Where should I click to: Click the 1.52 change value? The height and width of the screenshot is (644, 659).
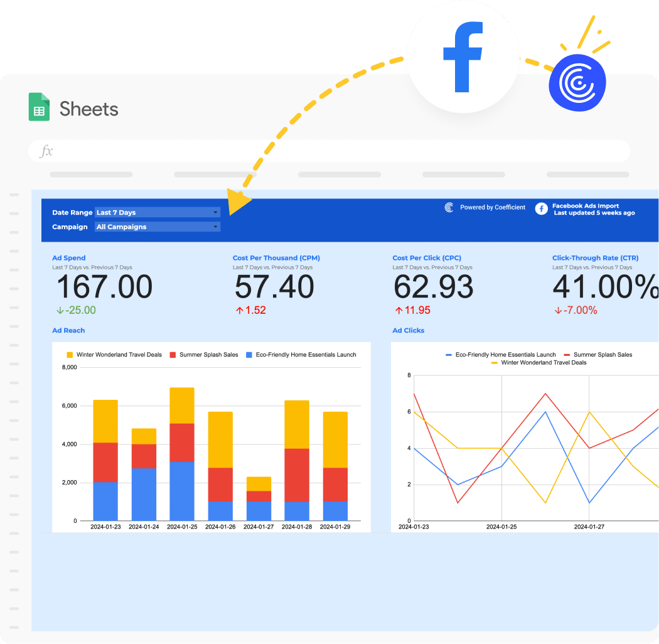click(255, 310)
